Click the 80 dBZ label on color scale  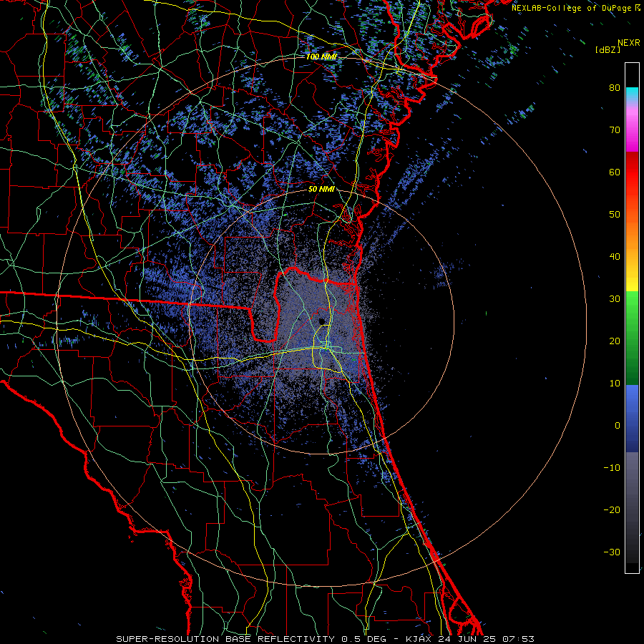(x=615, y=88)
